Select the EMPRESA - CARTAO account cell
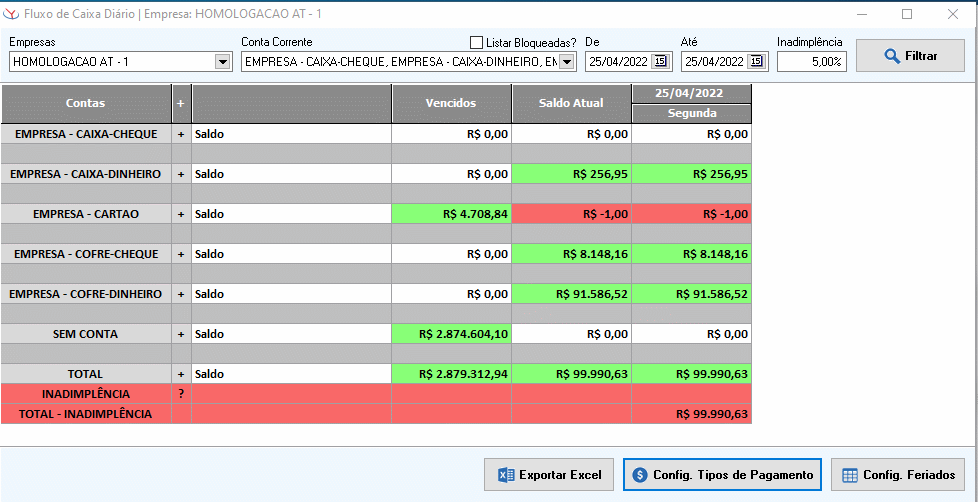The height and width of the screenshot is (502, 978). [86, 214]
